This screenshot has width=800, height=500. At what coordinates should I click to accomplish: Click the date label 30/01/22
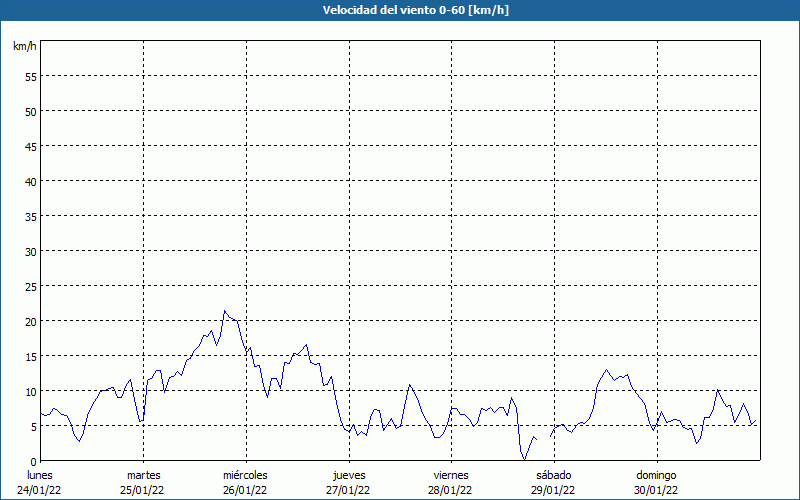[656, 490]
